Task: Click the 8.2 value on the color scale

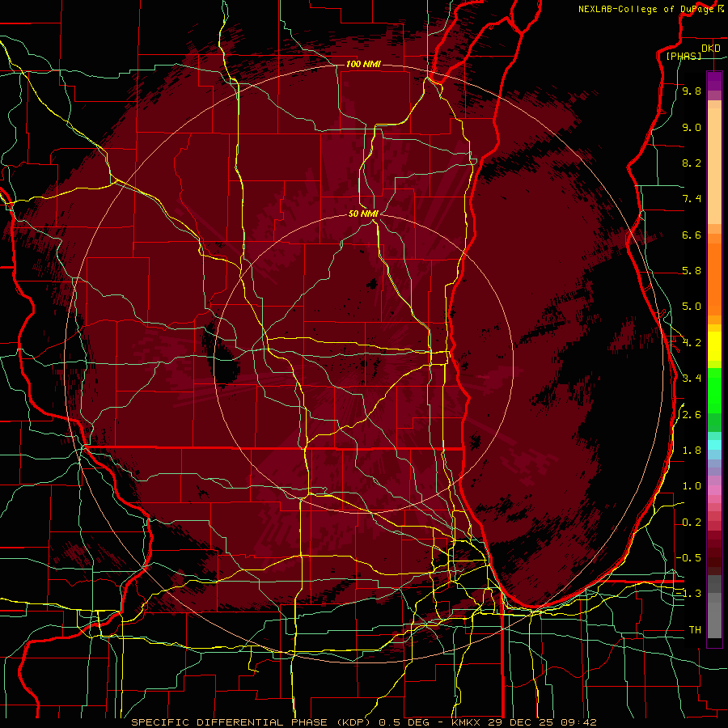Action: (x=692, y=163)
